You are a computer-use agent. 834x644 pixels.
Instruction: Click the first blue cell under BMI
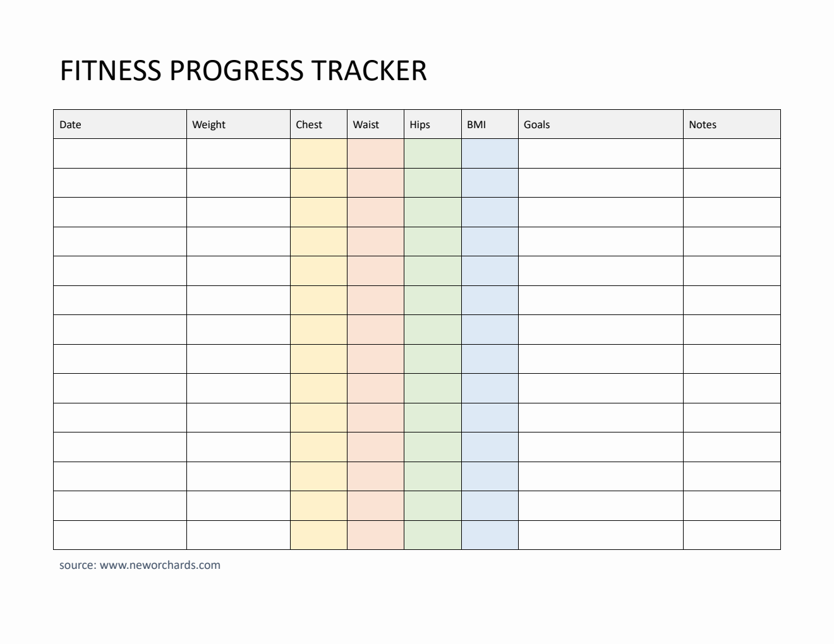pyautogui.click(x=490, y=153)
